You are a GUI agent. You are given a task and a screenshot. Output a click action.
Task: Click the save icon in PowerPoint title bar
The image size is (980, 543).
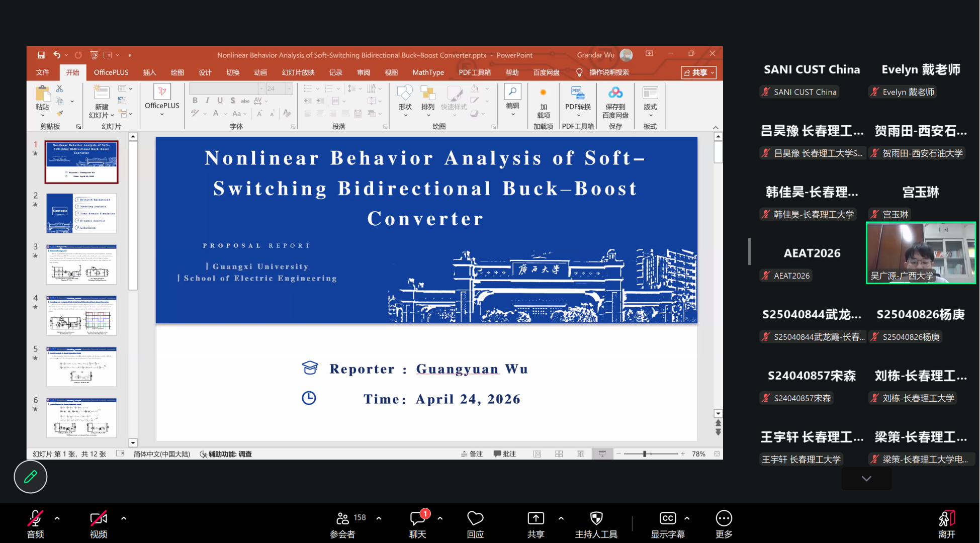(x=41, y=55)
